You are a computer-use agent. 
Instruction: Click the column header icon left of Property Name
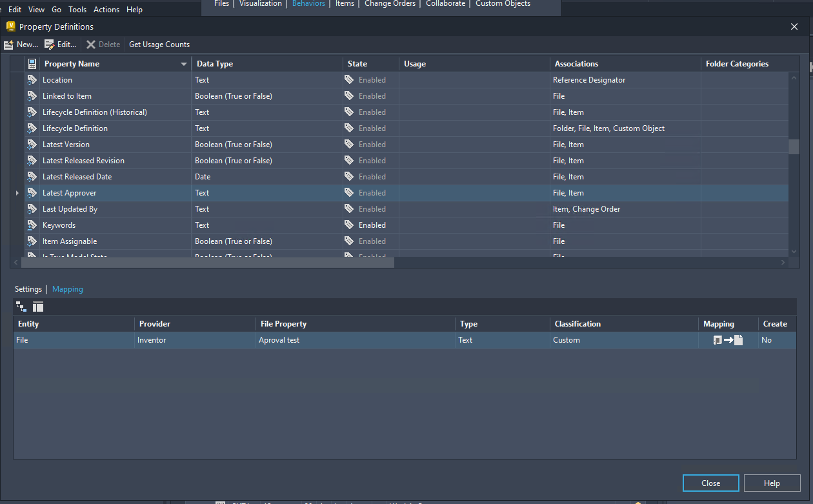click(x=32, y=64)
